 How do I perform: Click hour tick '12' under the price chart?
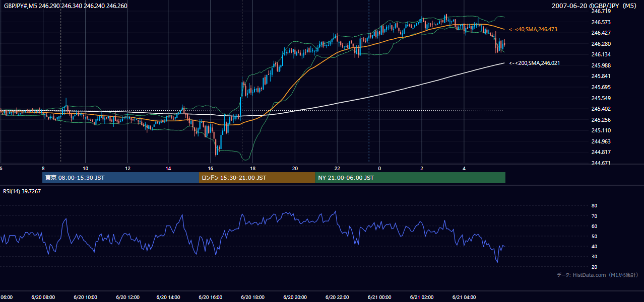[x=127, y=168]
